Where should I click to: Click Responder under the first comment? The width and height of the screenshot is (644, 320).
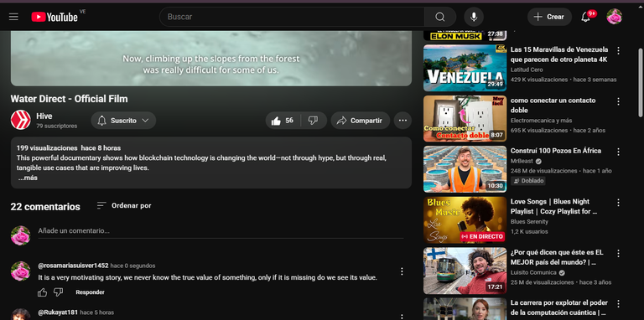[90, 292]
